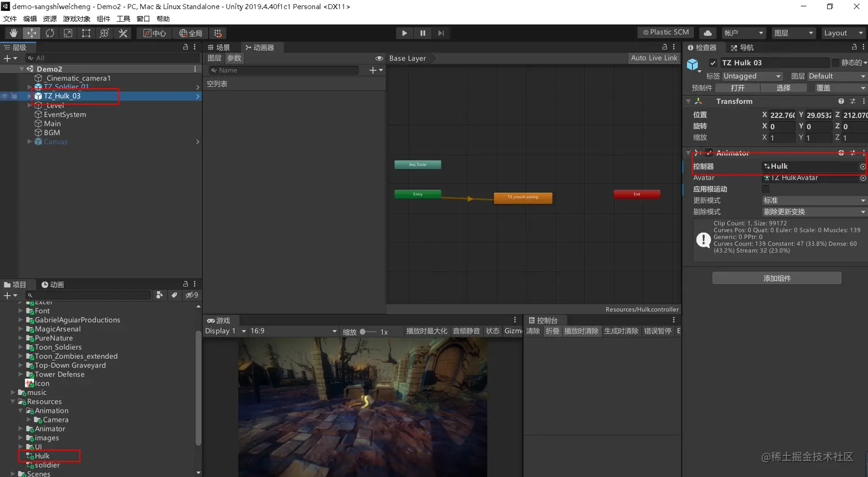This screenshot has width=868, height=477.
Task: Open the GameObject menu
Action: pos(76,19)
